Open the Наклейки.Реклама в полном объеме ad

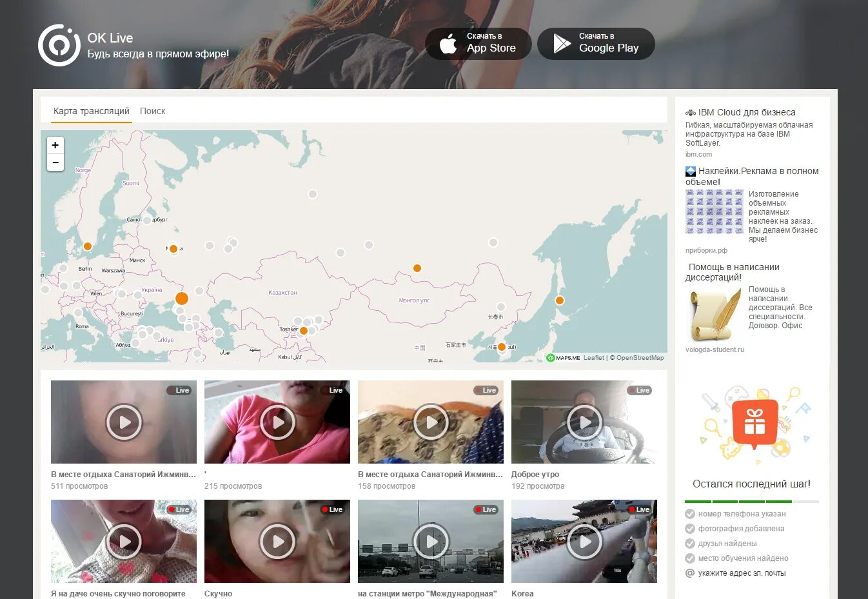coord(752,176)
